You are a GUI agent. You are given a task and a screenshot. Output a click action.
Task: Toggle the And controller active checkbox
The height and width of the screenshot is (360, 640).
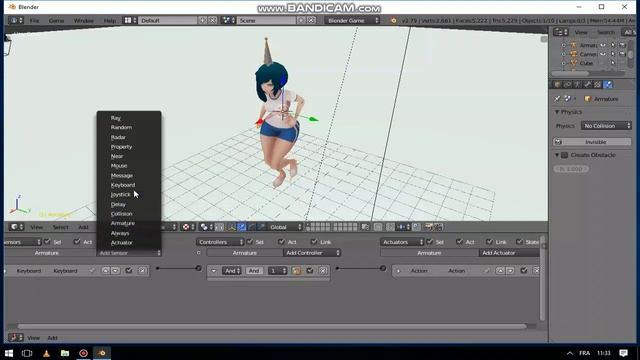click(x=310, y=270)
